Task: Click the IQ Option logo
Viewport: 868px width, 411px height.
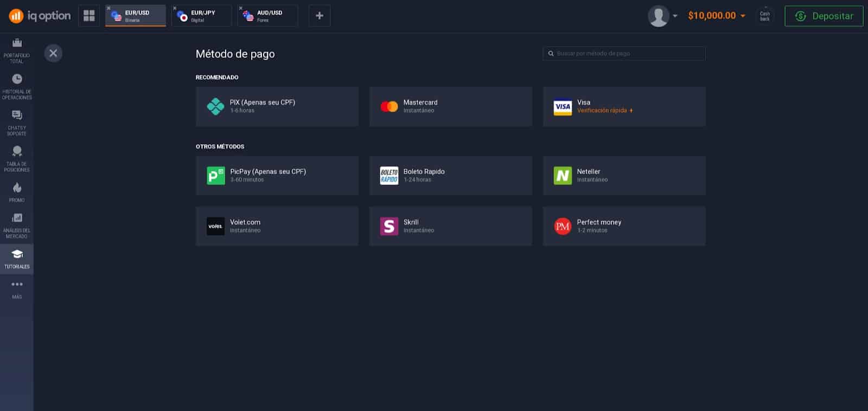Action: (40, 16)
